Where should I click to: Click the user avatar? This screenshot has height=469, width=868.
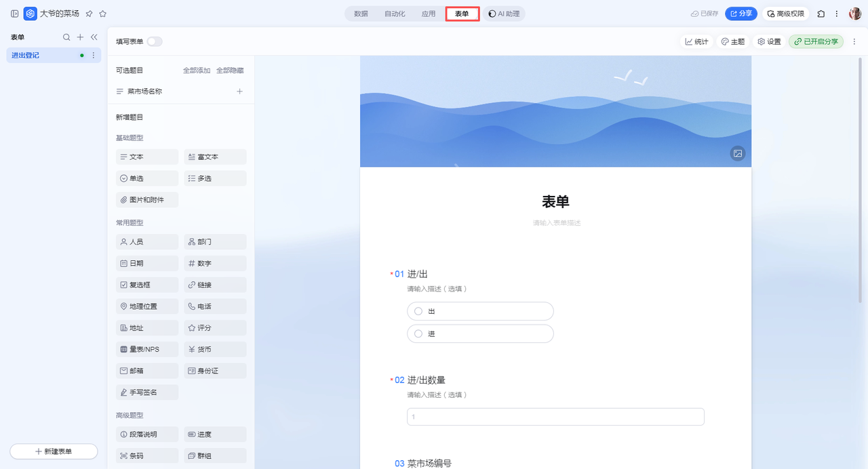click(x=854, y=14)
